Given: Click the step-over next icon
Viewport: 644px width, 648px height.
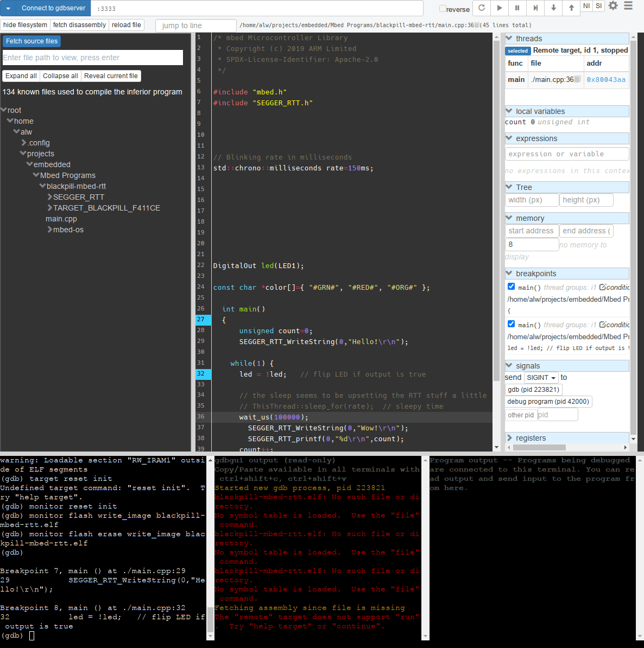Looking at the screenshot, I should 535,8.
